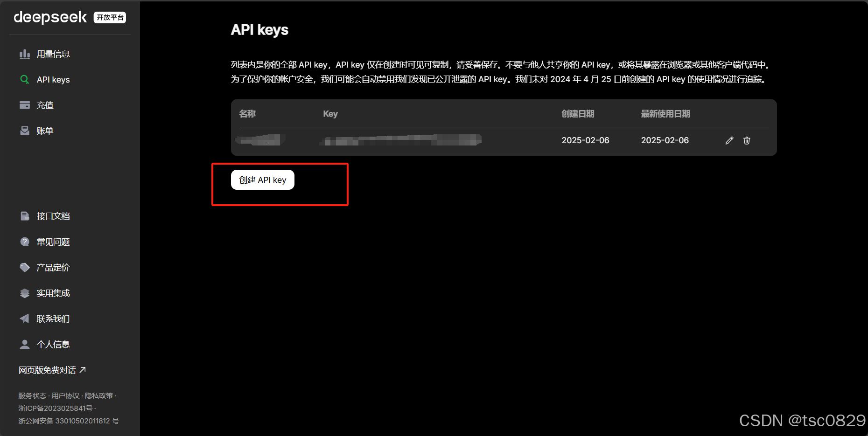Click the 开放平台 badge beside the logo

110,17
